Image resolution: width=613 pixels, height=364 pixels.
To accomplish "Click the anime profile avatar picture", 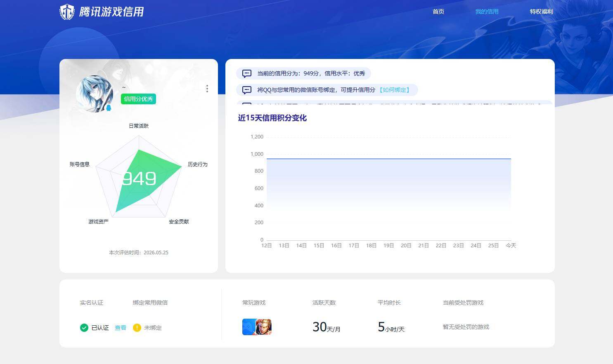I will tap(95, 94).
